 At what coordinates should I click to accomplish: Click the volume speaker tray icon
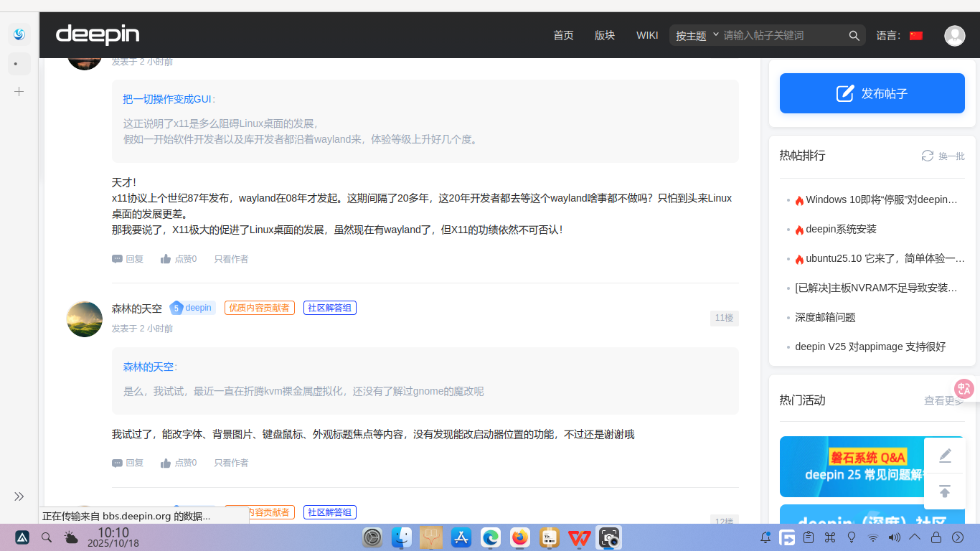(894, 537)
